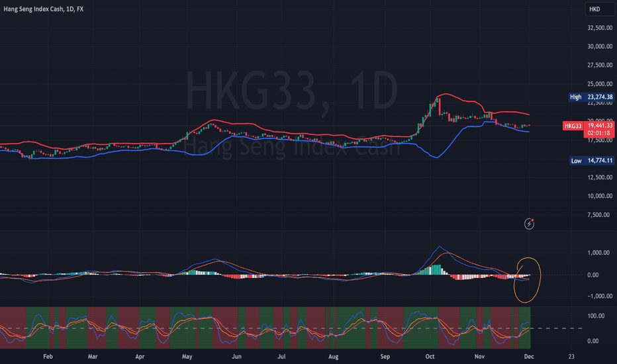Click the Oct date axis label
This screenshot has height=364, width=617.
click(x=430, y=357)
